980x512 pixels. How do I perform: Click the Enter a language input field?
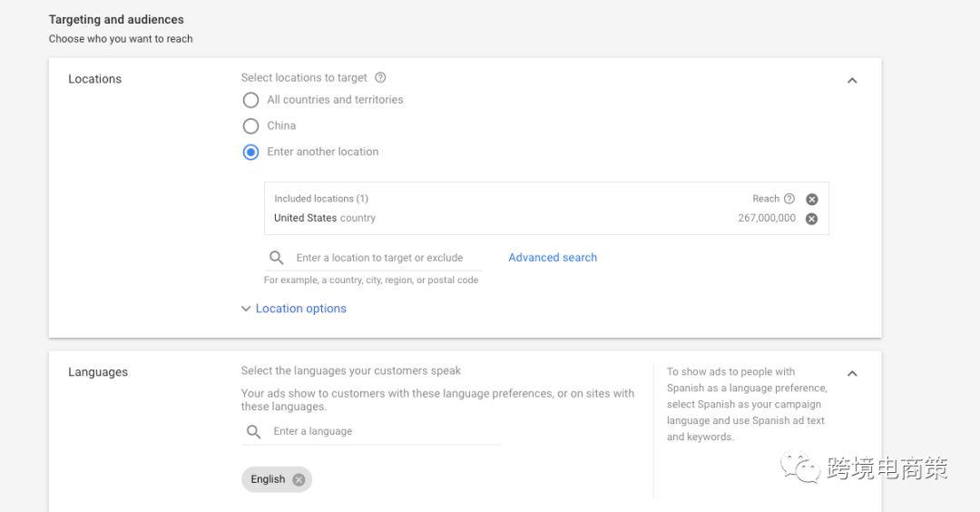[381, 431]
